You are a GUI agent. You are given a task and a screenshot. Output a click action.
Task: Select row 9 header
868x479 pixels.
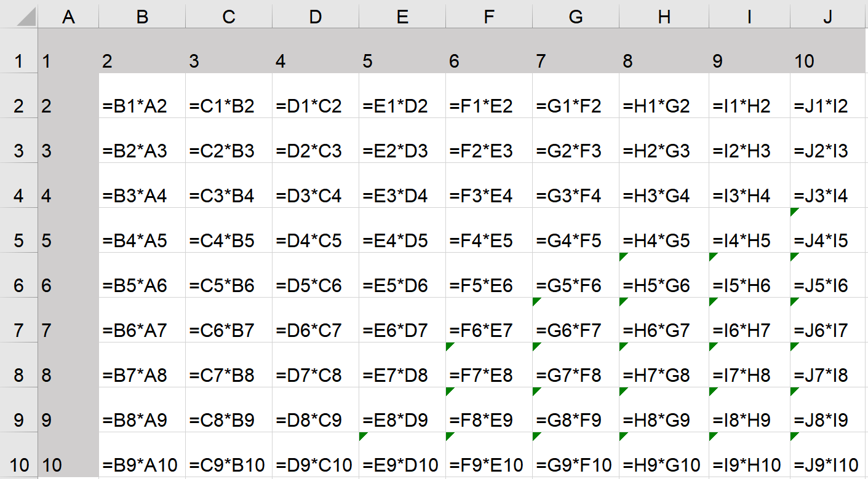pos(18,410)
